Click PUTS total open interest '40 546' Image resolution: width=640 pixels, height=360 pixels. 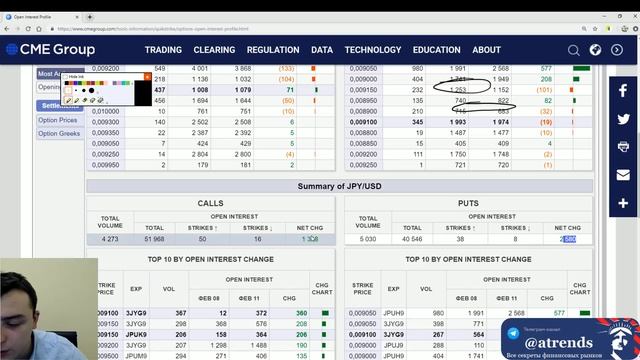pyautogui.click(x=412, y=239)
